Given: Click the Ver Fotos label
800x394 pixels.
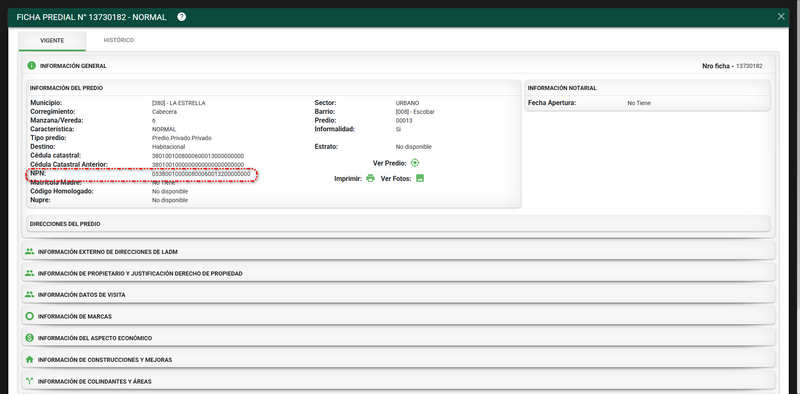Looking at the screenshot, I should point(396,179).
